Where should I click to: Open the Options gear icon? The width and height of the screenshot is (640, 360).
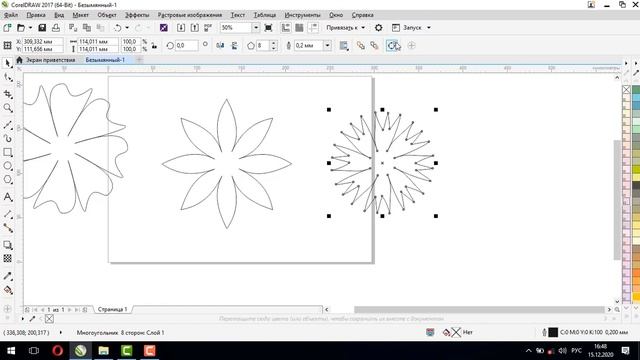[x=378, y=28]
